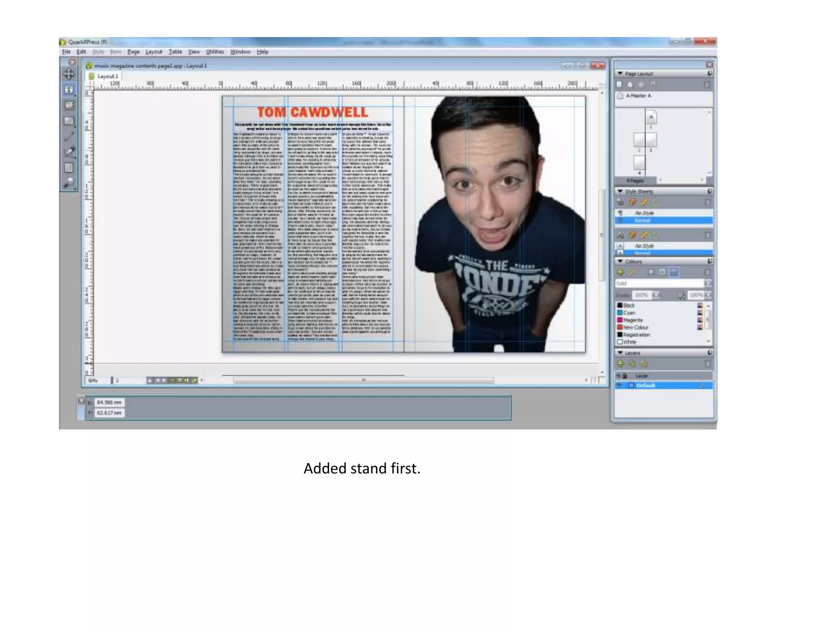Select the Rectangle Box tool
The height and width of the screenshot is (630, 840).
click(x=69, y=121)
